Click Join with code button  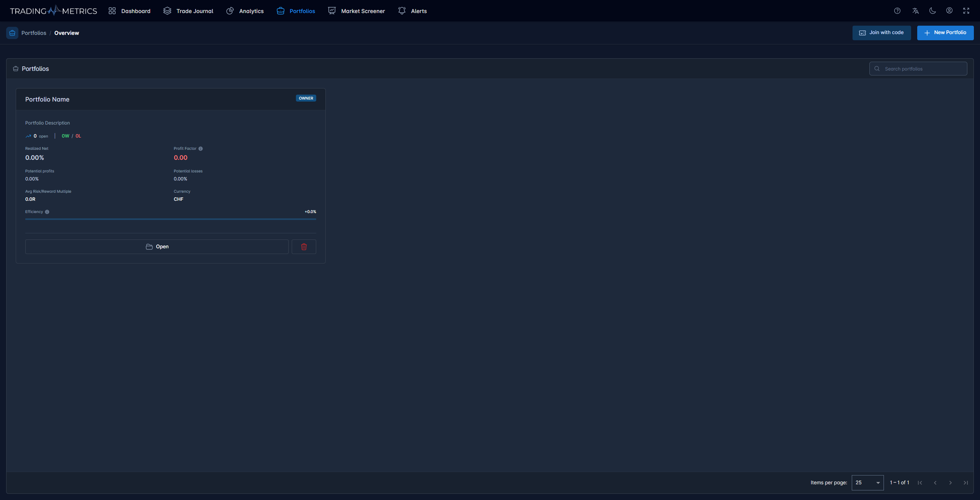tap(882, 33)
